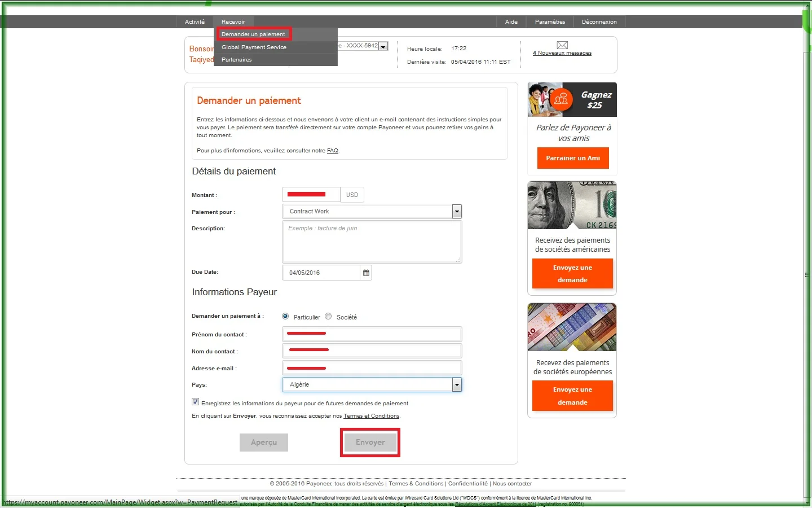Click the envelope messages icon
This screenshot has height=508, width=812.
pyautogui.click(x=562, y=45)
